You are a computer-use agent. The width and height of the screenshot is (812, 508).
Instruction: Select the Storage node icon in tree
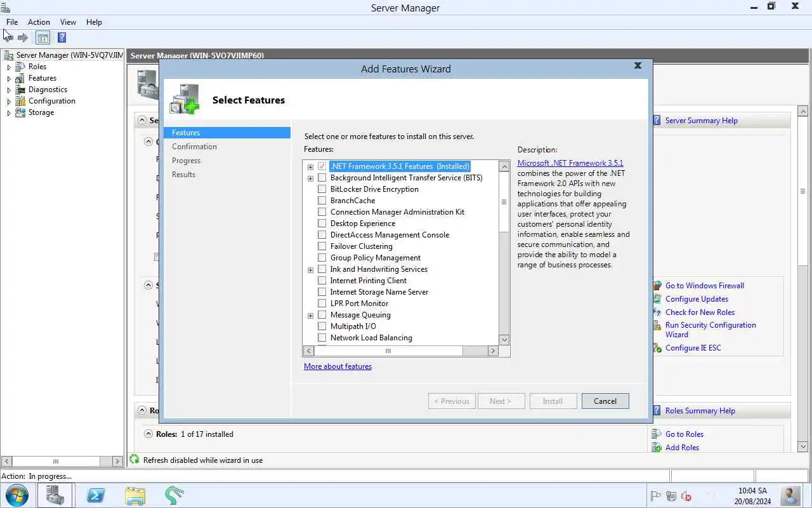[x=21, y=112]
